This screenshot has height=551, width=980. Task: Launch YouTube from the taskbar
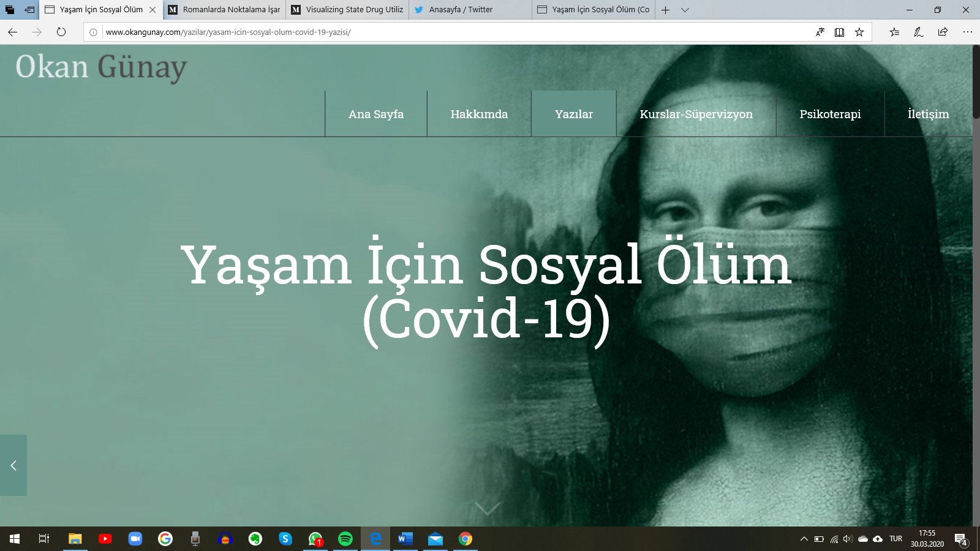(x=105, y=539)
